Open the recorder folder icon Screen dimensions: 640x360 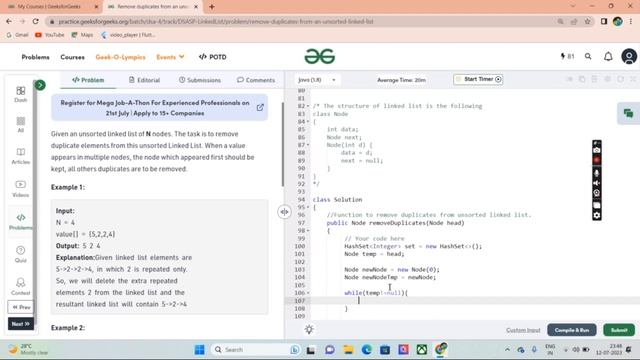tap(597, 205)
